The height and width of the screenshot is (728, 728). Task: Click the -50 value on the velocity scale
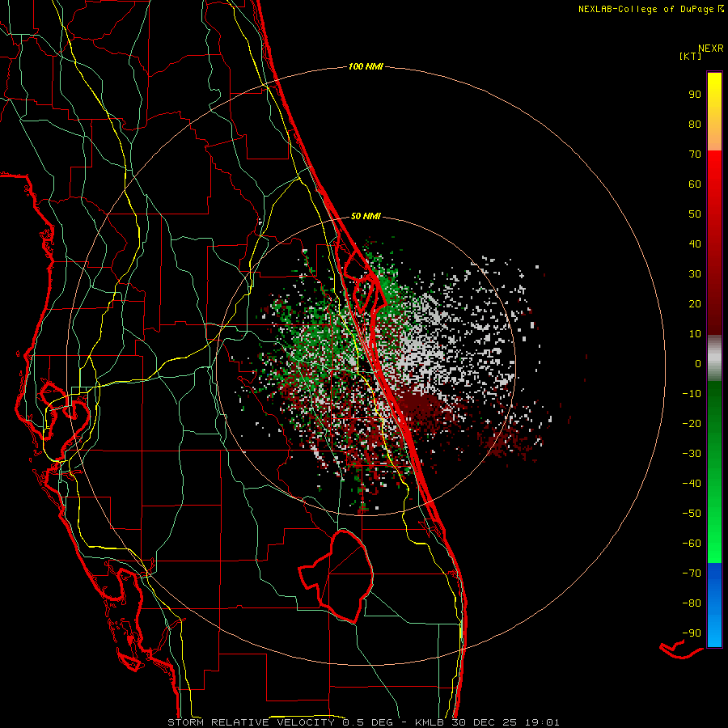coord(692,514)
